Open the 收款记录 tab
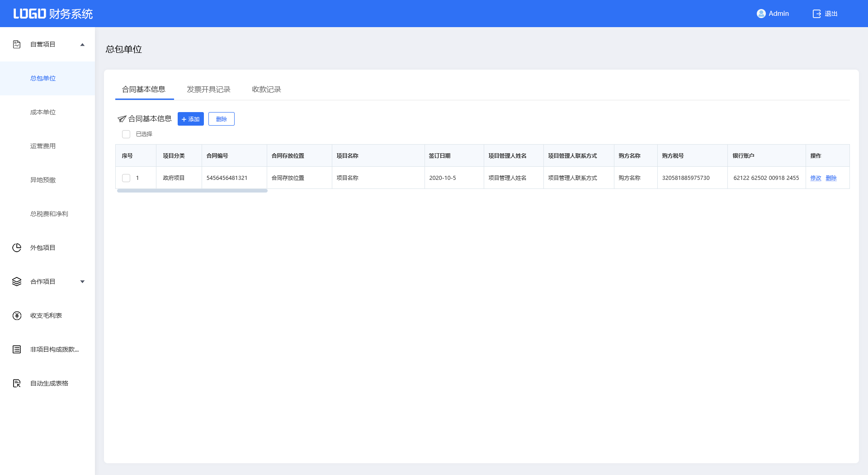The image size is (868, 475). point(266,89)
